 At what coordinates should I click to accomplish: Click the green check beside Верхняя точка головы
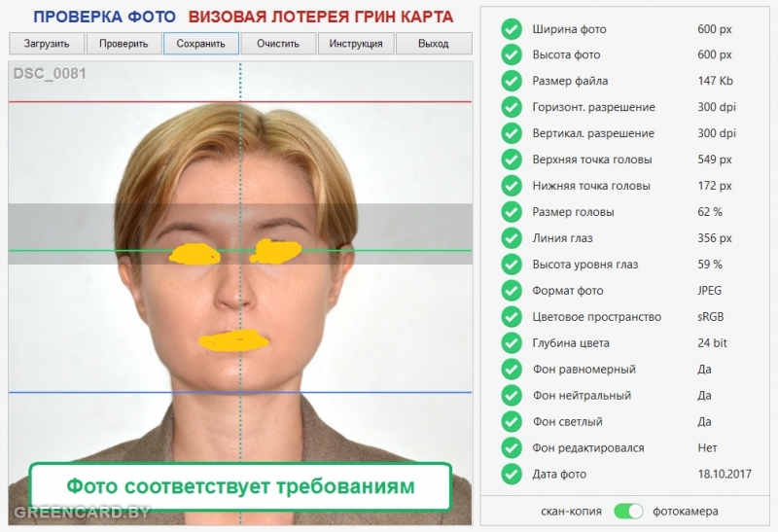(x=512, y=160)
